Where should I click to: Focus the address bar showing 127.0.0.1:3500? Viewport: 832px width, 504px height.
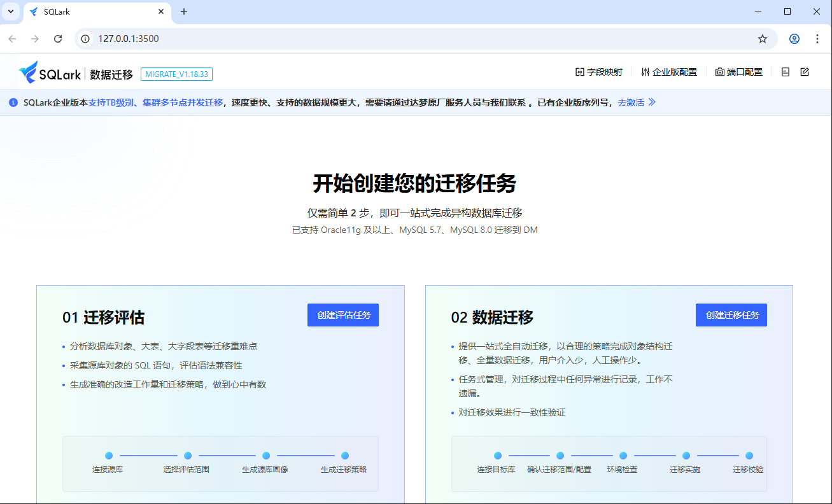[425, 39]
